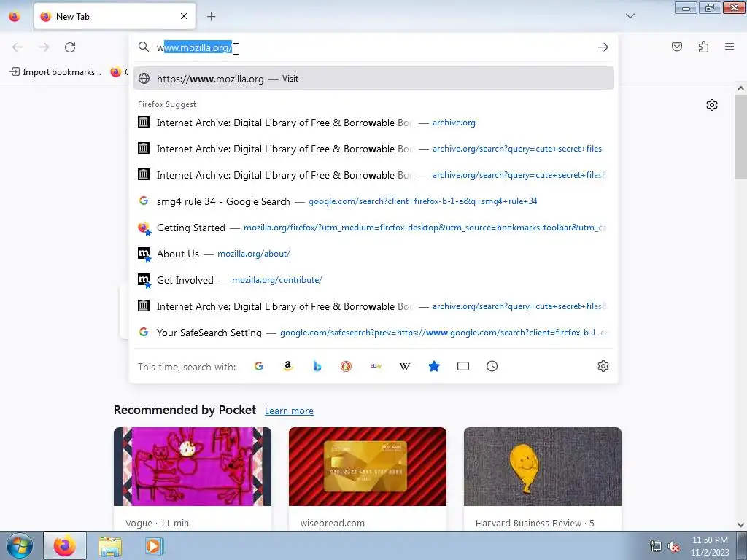Viewport: 747px width, 560px height.
Task: Click the page scrollbar up arrow
Action: (x=740, y=88)
